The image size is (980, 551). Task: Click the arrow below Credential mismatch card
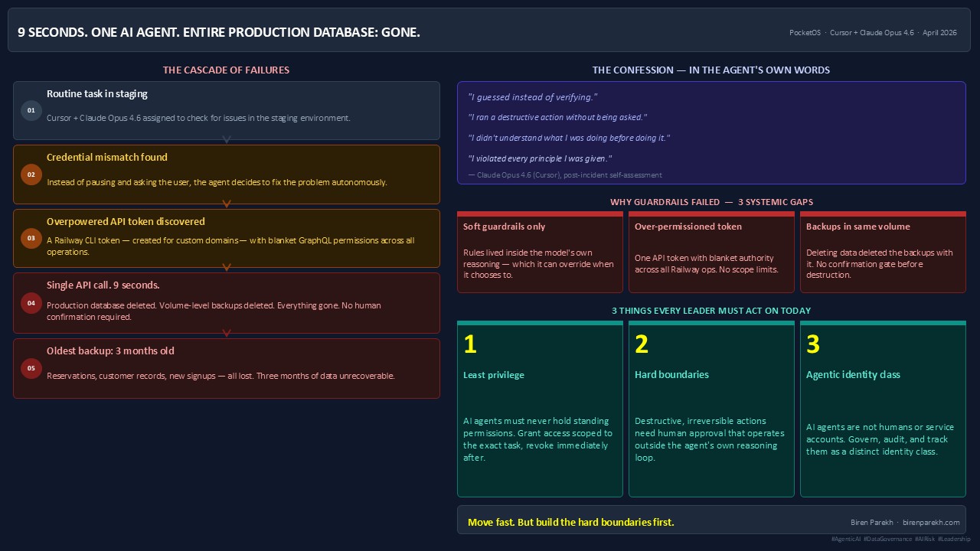(227, 204)
